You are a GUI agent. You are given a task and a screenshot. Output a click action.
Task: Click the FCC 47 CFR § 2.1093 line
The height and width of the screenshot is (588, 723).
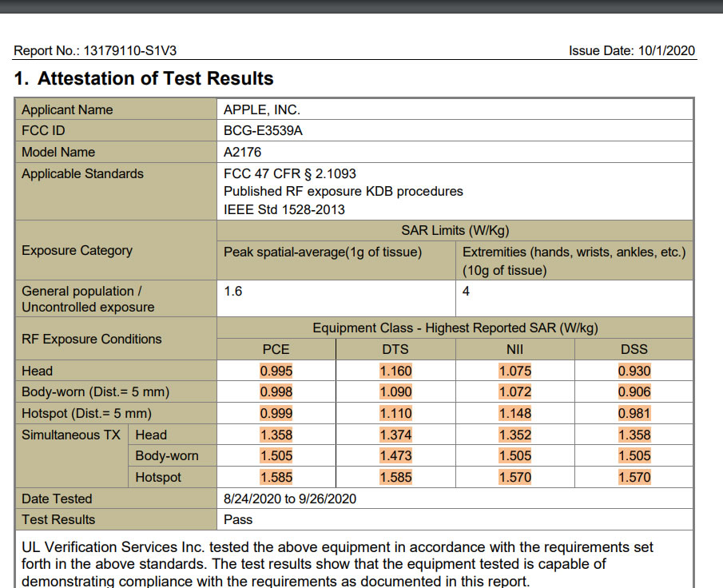(289, 173)
